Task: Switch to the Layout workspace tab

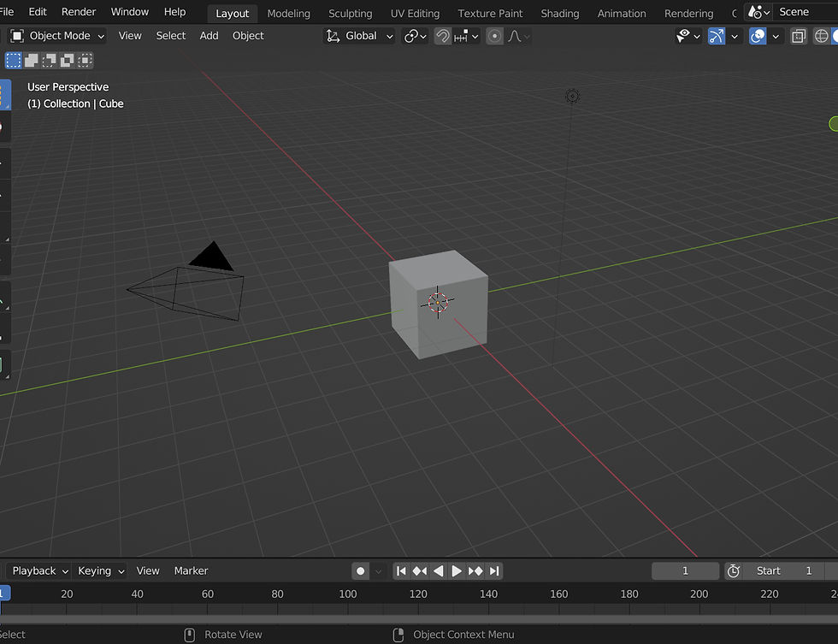Action: [x=232, y=14]
